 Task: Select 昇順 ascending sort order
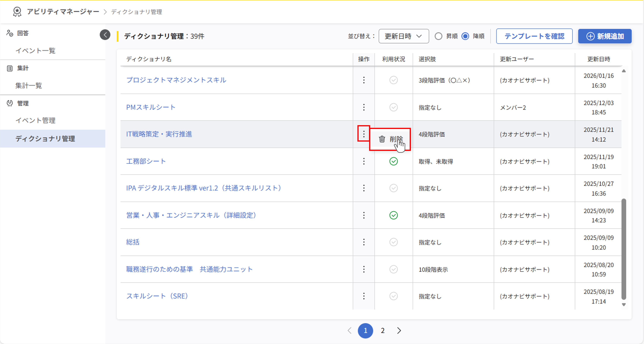tap(438, 36)
